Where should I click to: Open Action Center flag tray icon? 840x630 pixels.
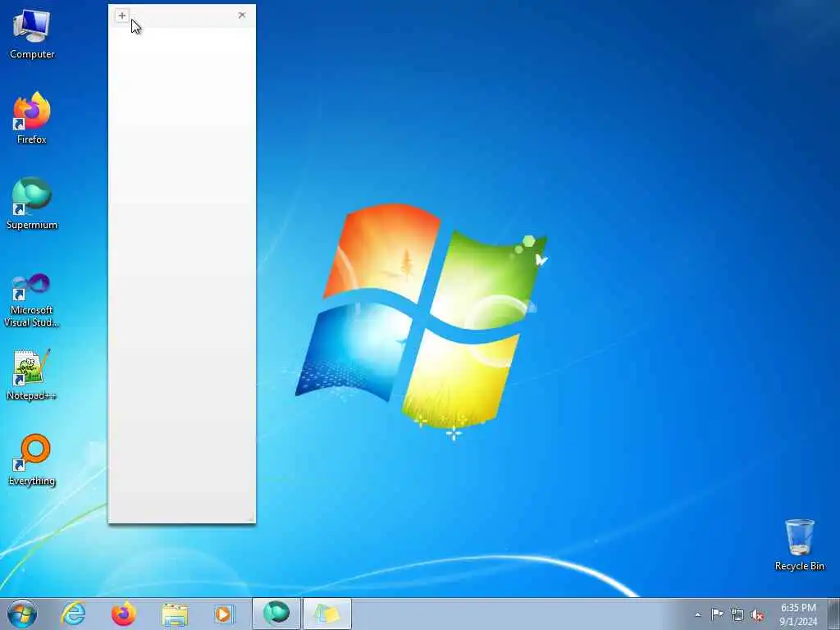tap(717, 614)
